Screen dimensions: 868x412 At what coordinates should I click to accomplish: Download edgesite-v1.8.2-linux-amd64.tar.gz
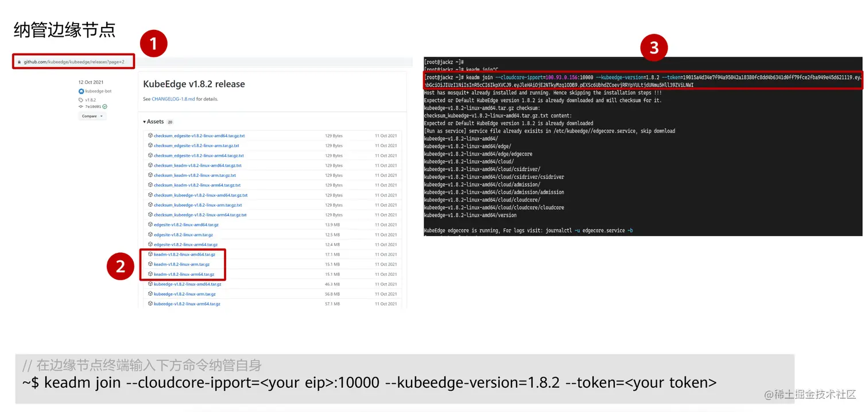coord(186,225)
